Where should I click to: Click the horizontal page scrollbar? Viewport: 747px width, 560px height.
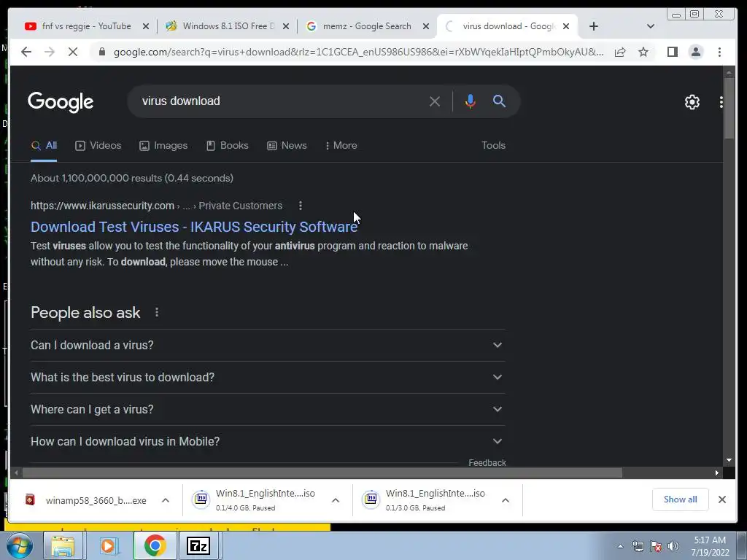[x=322, y=472]
